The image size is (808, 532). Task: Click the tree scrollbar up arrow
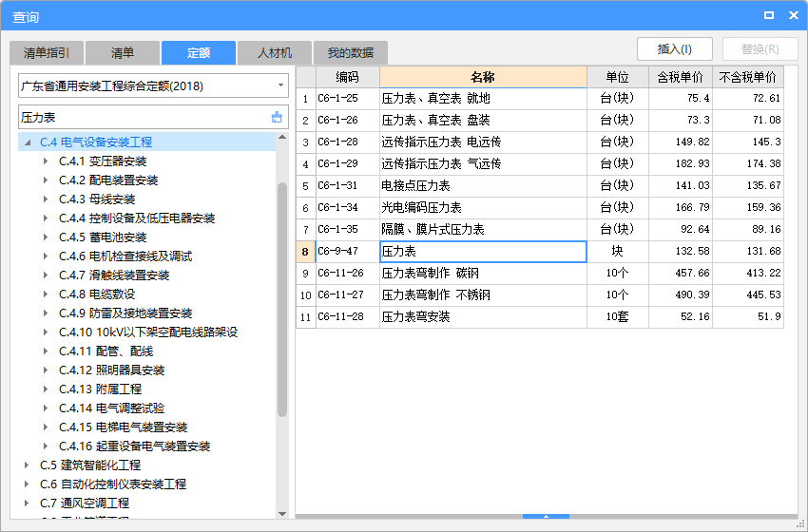(x=282, y=137)
